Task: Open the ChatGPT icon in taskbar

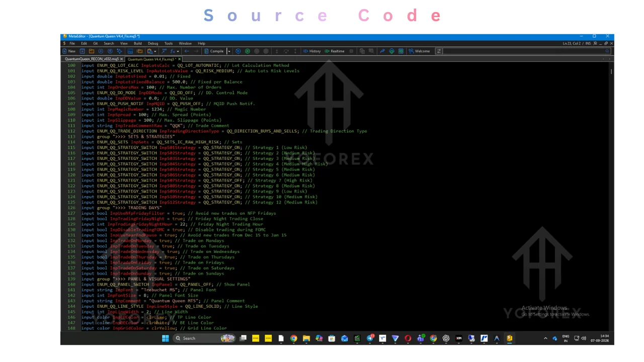Action: 446,338
